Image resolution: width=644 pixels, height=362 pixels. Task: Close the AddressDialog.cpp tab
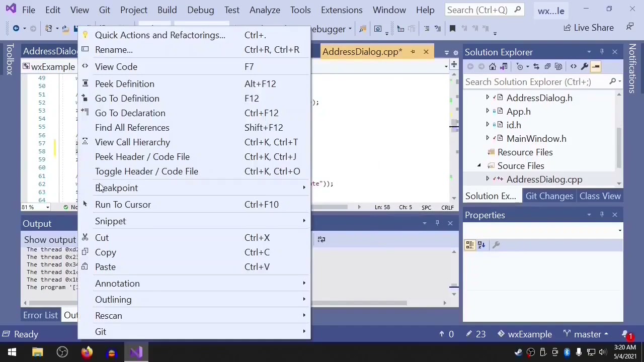[x=426, y=52]
